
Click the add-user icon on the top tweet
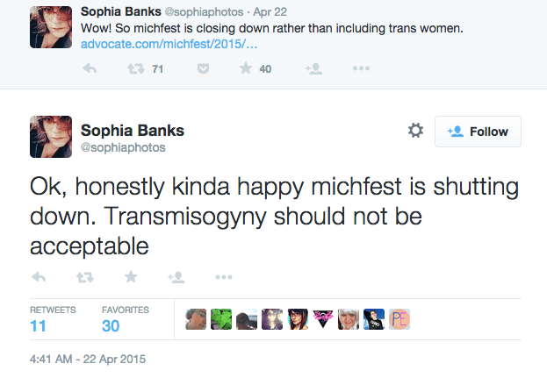(x=312, y=70)
